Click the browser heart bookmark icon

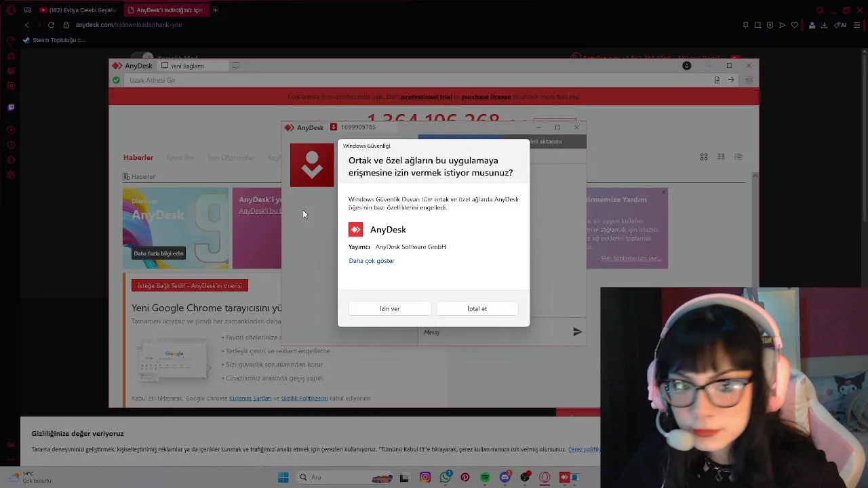pos(794,25)
